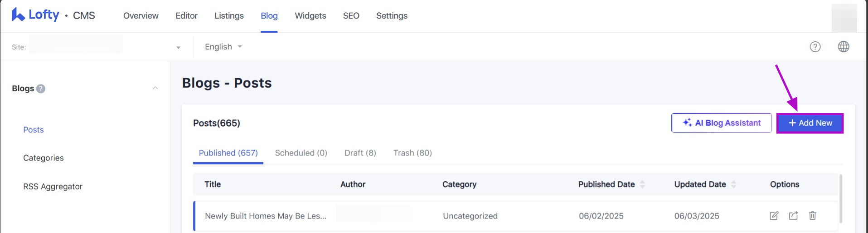Go to the Widgets menu
This screenshot has height=233, width=868.
pyautogui.click(x=310, y=16)
